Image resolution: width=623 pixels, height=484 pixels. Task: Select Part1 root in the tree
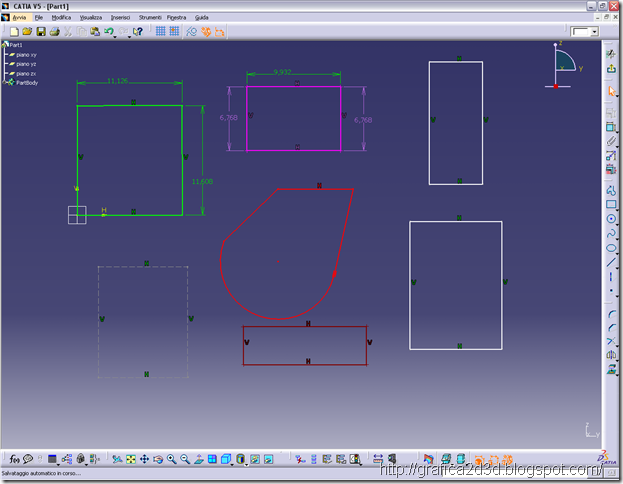[x=16, y=45]
